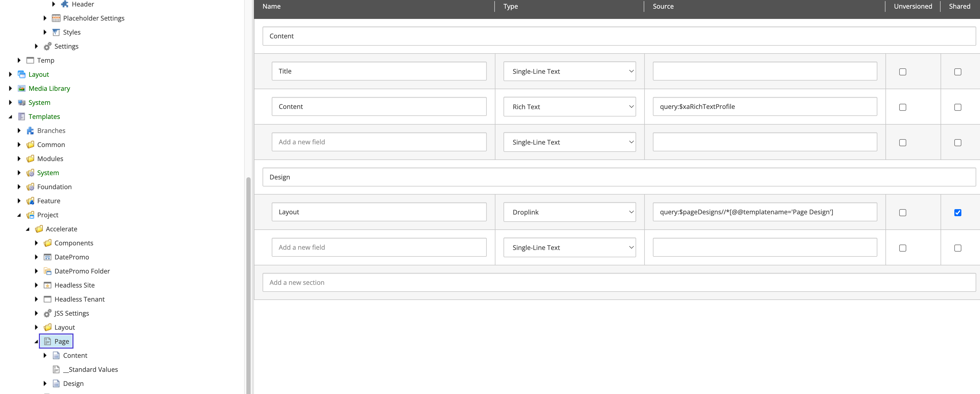Click the Components folder icon

48,243
